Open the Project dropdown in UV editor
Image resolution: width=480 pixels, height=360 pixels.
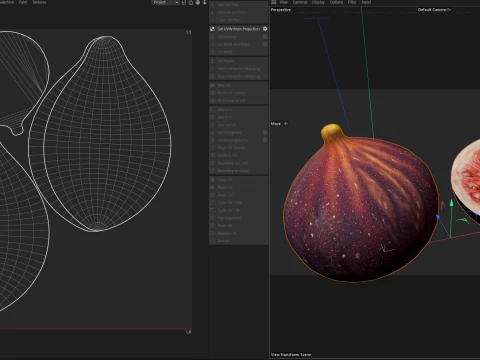pos(166,2)
